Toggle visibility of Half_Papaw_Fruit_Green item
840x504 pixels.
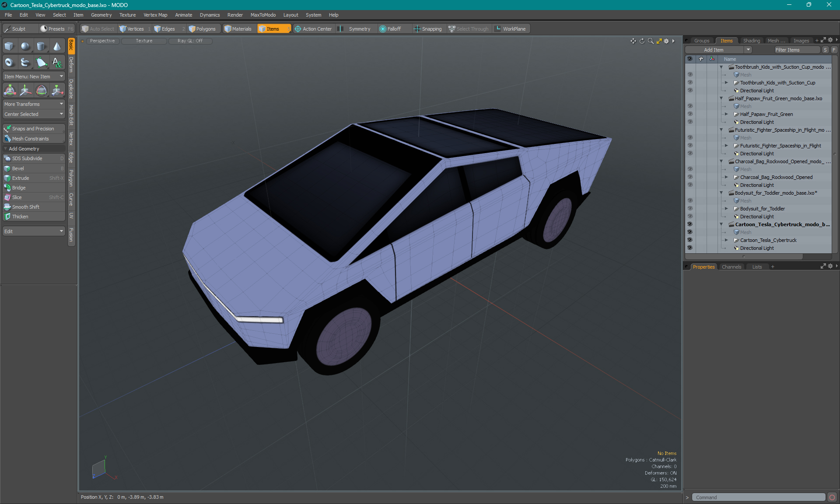pos(690,114)
